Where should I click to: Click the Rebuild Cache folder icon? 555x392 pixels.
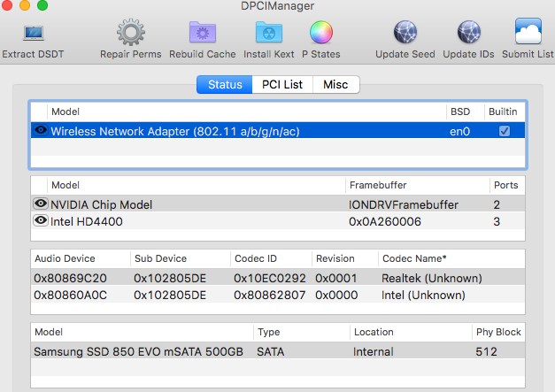[203, 33]
